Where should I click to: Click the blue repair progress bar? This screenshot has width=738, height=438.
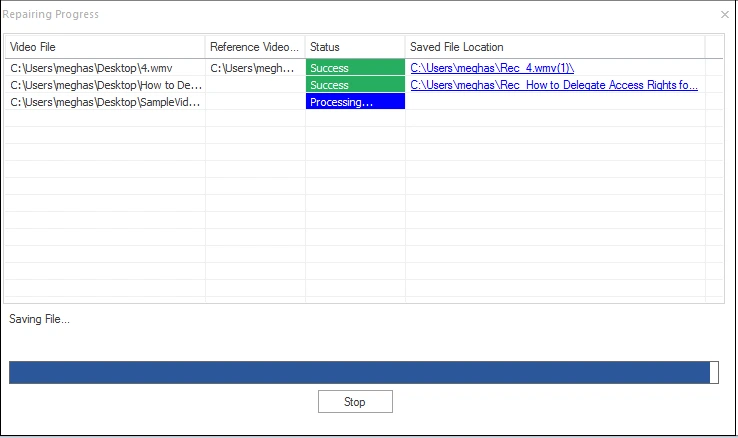pos(362,372)
